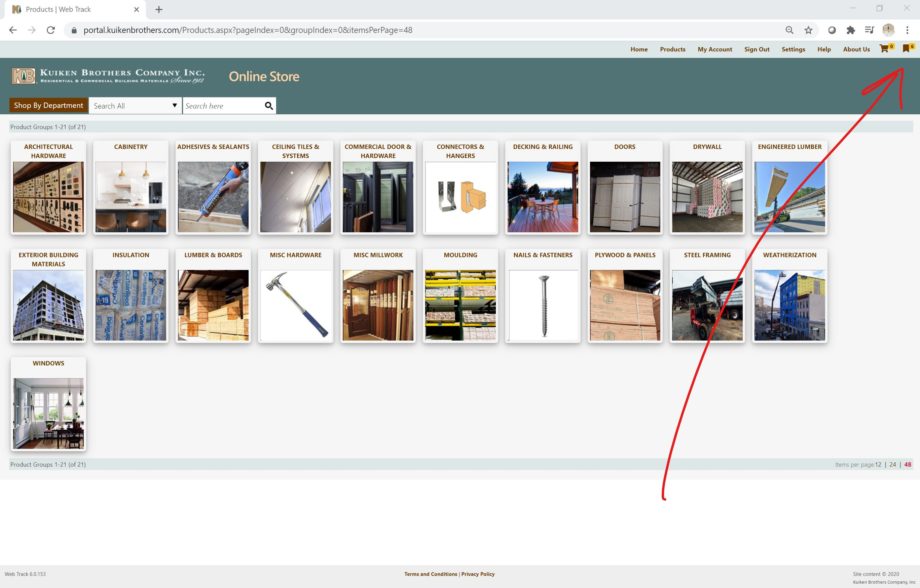
Task: Open the Weatherization category
Action: (790, 296)
